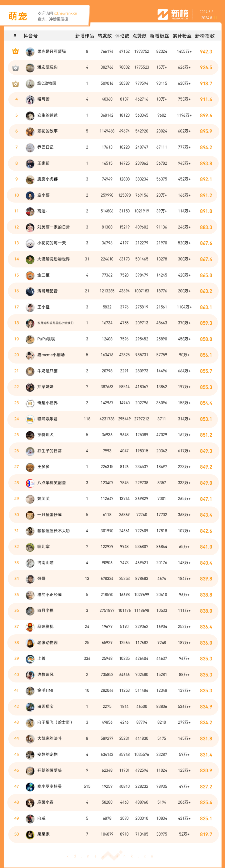Click the 呱唧娱乐君 avatar icon
Image resolution: width=225 pixels, height=868 pixels.
[x=30, y=419]
